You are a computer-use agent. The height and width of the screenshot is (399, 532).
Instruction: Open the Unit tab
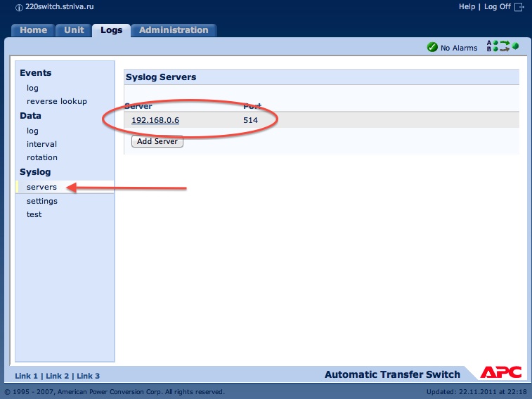74,30
